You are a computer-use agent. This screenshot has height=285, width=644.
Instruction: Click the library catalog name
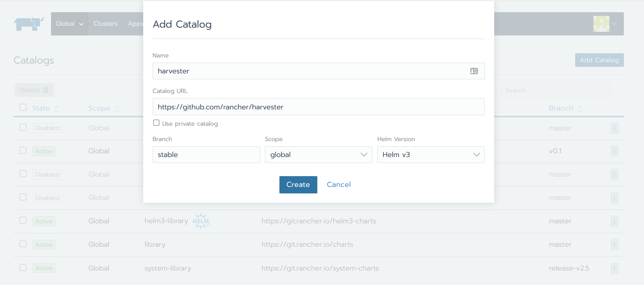pos(155,245)
